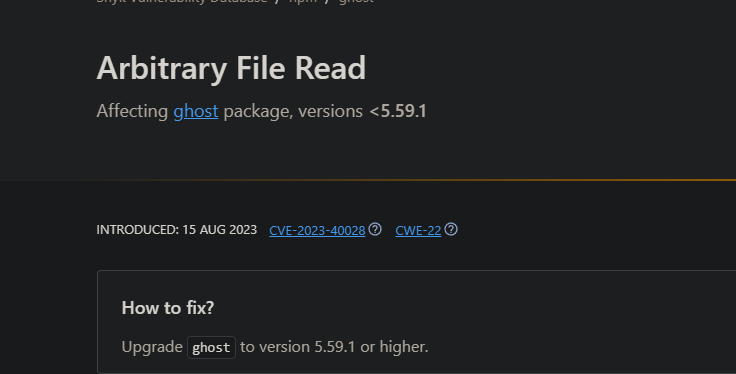Image resolution: width=736 pixels, height=374 pixels.
Task: Open the CVE-2023-40028 link
Action: 317,230
